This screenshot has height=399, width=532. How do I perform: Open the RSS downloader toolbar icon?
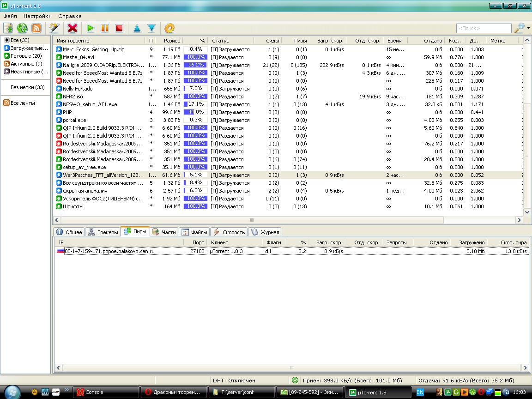tap(36, 28)
